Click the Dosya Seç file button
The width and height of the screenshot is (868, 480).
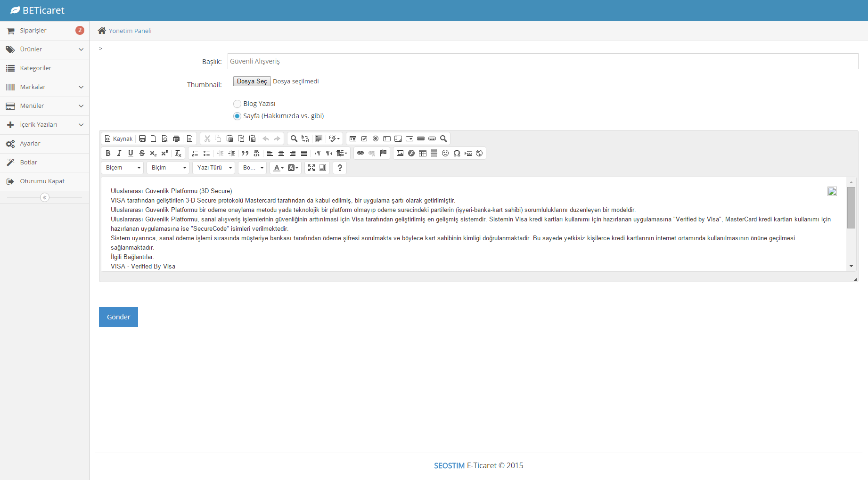coord(252,81)
